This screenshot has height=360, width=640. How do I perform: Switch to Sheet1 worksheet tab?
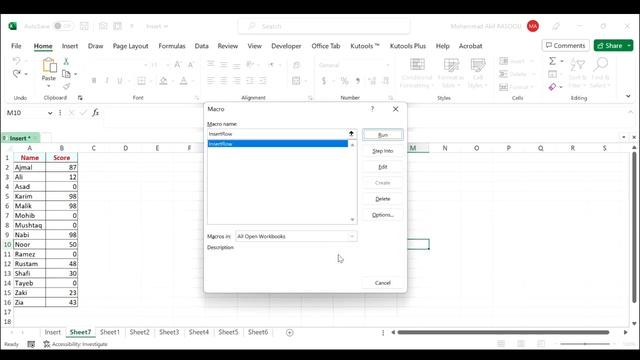[x=110, y=332]
